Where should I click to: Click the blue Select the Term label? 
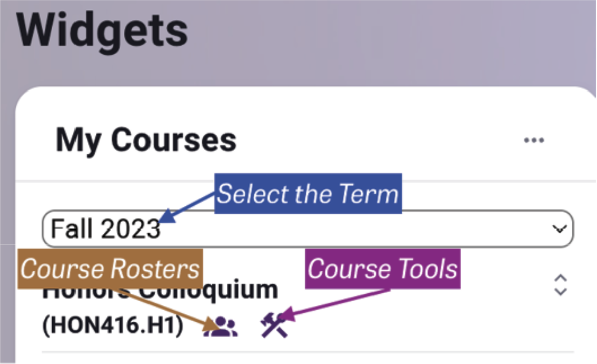point(308,194)
